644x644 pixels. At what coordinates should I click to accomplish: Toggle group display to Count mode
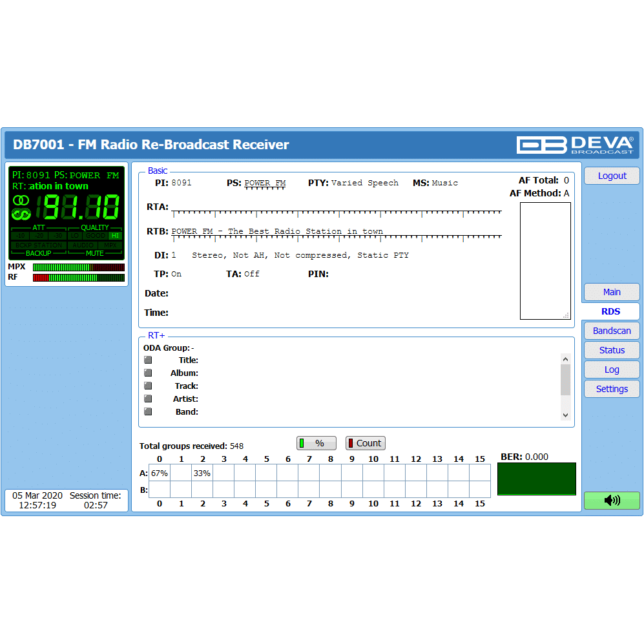point(365,443)
